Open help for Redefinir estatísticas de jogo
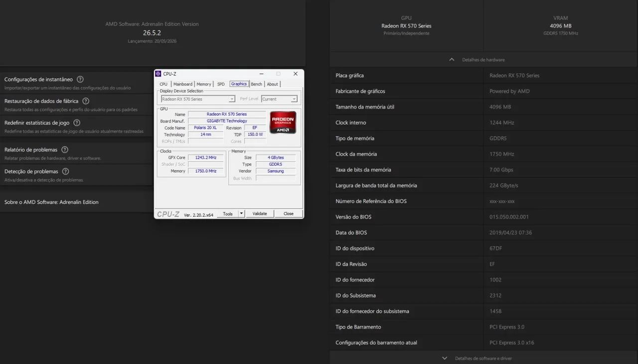 [x=77, y=122]
